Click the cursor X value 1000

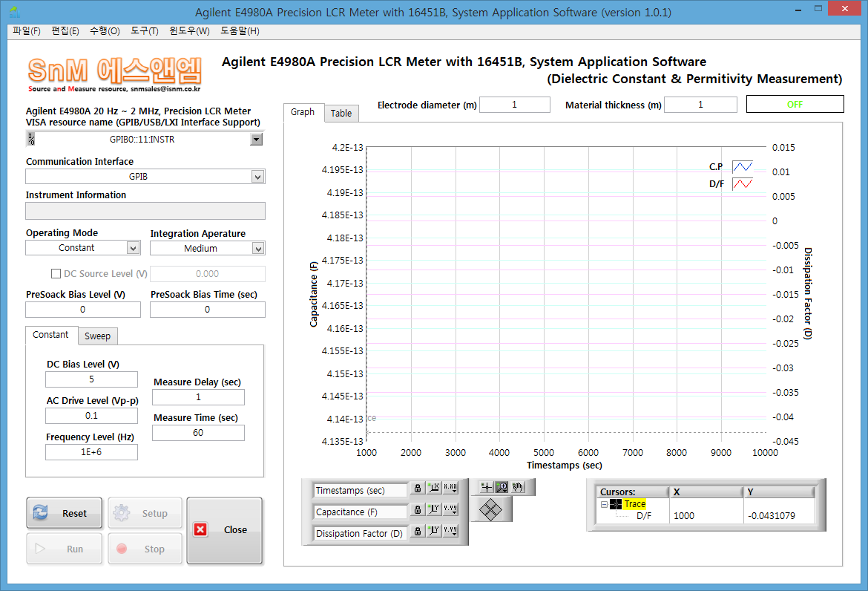[x=684, y=516]
